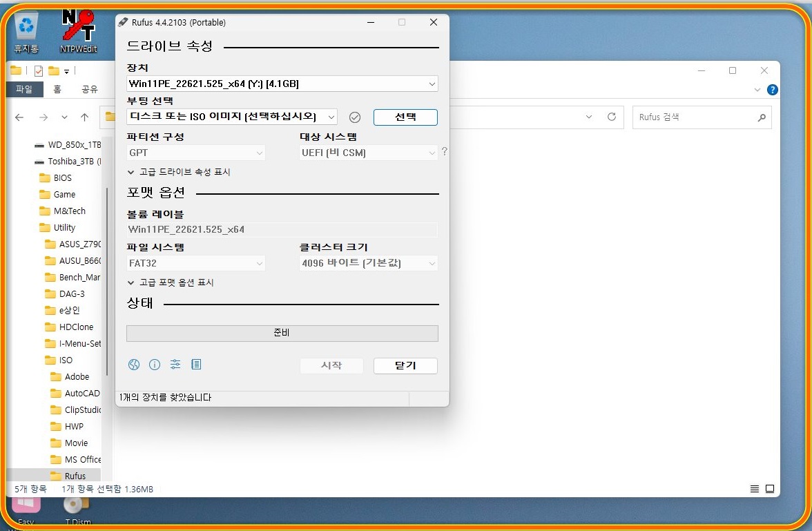Click the 시작 (Start) button in Rufus
The width and height of the screenshot is (812, 531).
pos(331,365)
